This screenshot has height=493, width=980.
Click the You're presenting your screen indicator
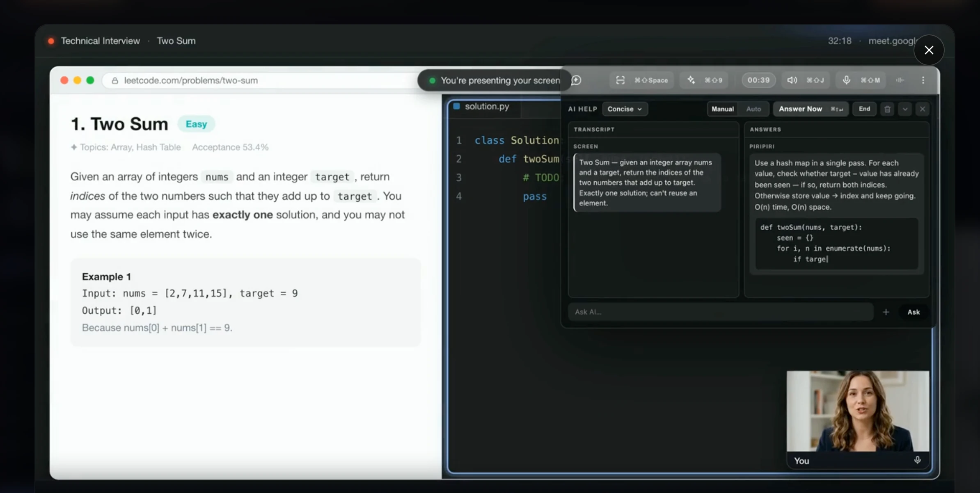pyautogui.click(x=494, y=80)
